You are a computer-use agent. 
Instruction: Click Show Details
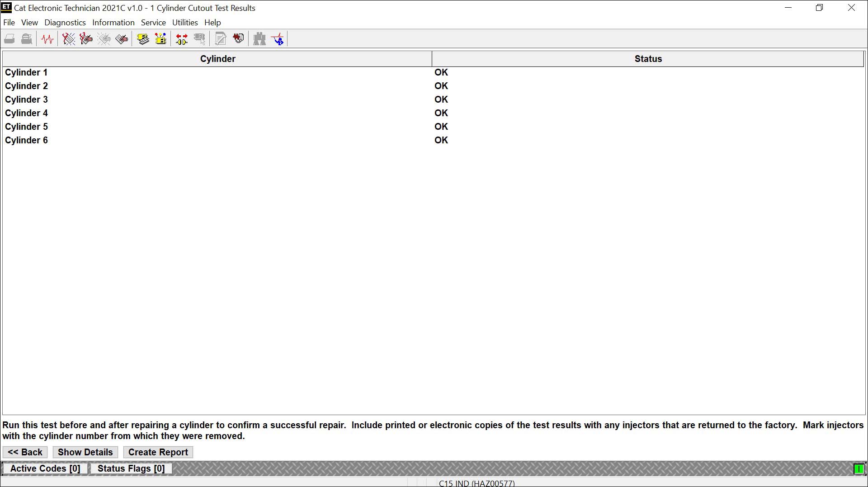coord(85,452)
